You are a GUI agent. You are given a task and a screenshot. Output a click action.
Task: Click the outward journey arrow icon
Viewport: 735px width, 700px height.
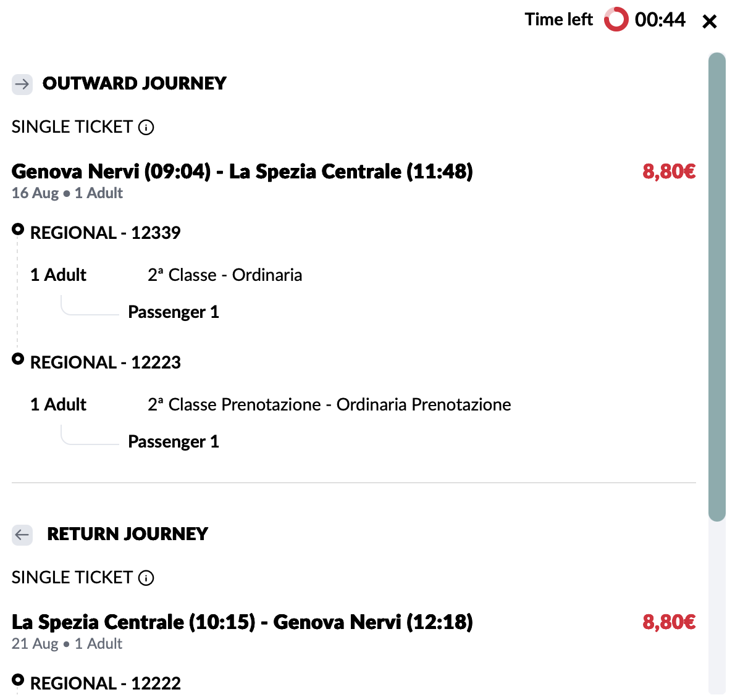(x=22, y=85)
